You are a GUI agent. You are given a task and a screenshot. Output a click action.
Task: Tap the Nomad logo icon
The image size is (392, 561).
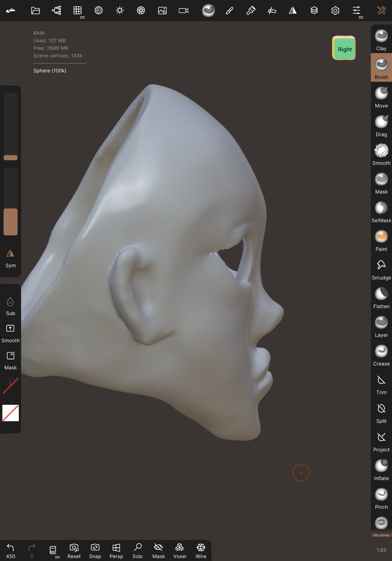10,10
